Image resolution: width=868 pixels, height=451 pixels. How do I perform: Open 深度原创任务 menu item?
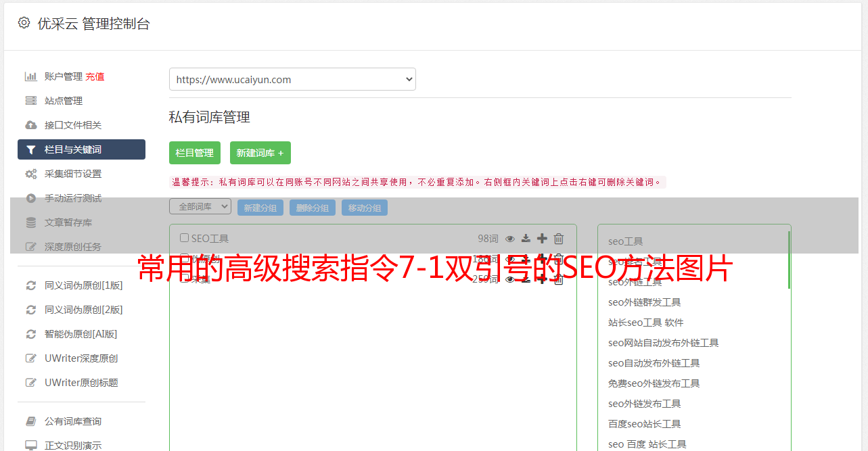click(73, 247)
